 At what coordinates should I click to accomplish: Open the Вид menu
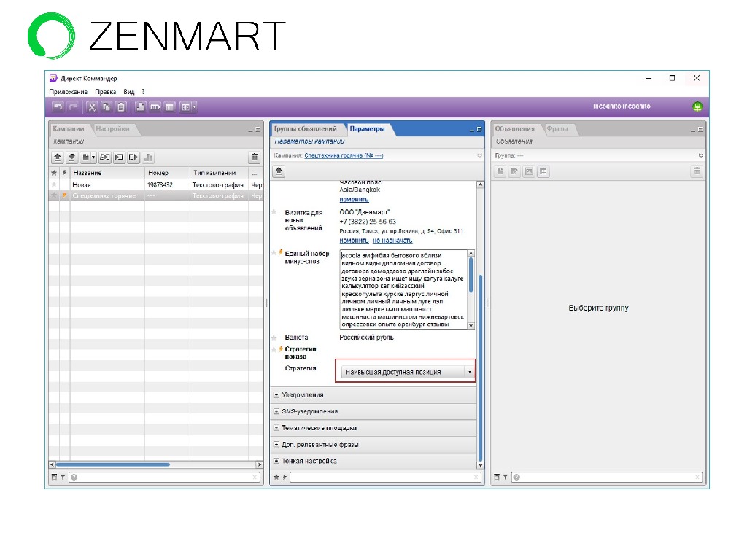coord(128,92)
